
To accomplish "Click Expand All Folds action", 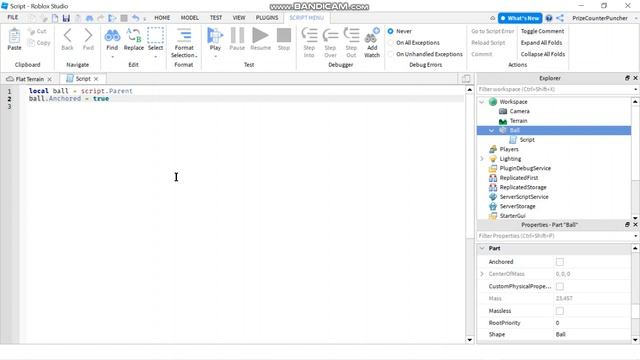I will pos(542,42).
